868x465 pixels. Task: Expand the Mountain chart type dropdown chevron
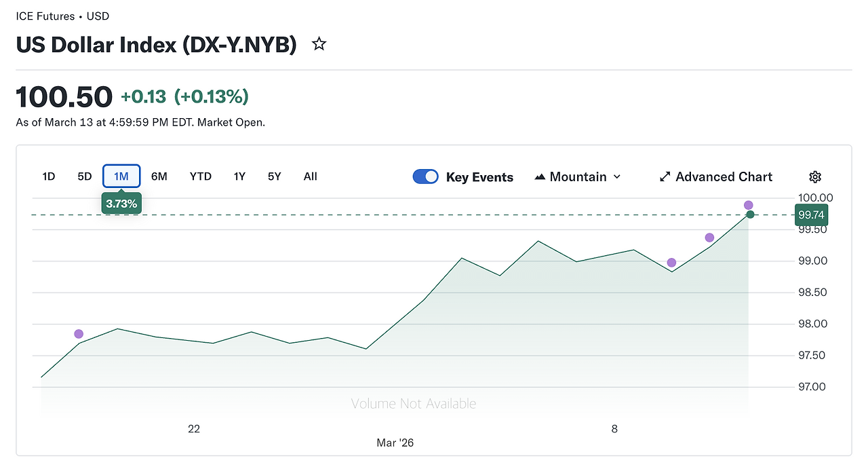pyautogui.click(x=617, y=177)
